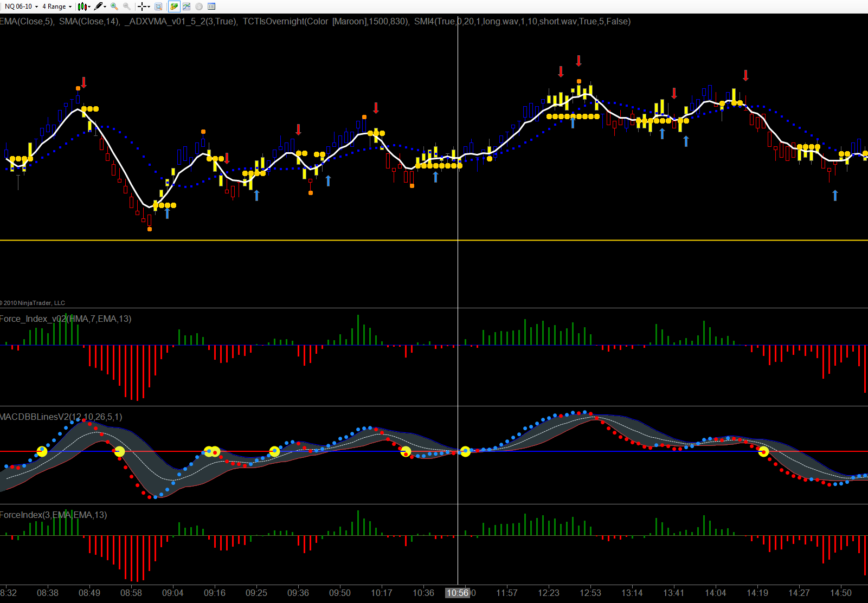Expand the drawing tools dropdown arrow
The width and height of the screenshot is (868, 603).
coord(105,7)
